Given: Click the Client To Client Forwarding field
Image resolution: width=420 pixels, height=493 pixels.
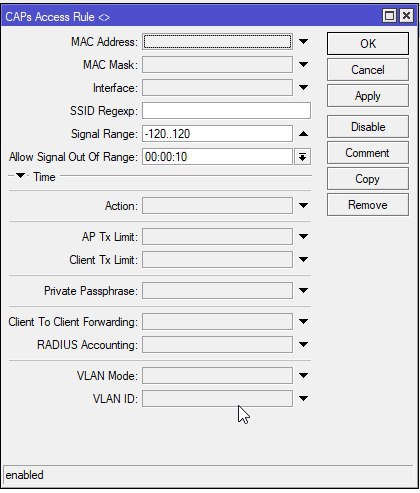Looking at the screenshot, I should (217, 322).
